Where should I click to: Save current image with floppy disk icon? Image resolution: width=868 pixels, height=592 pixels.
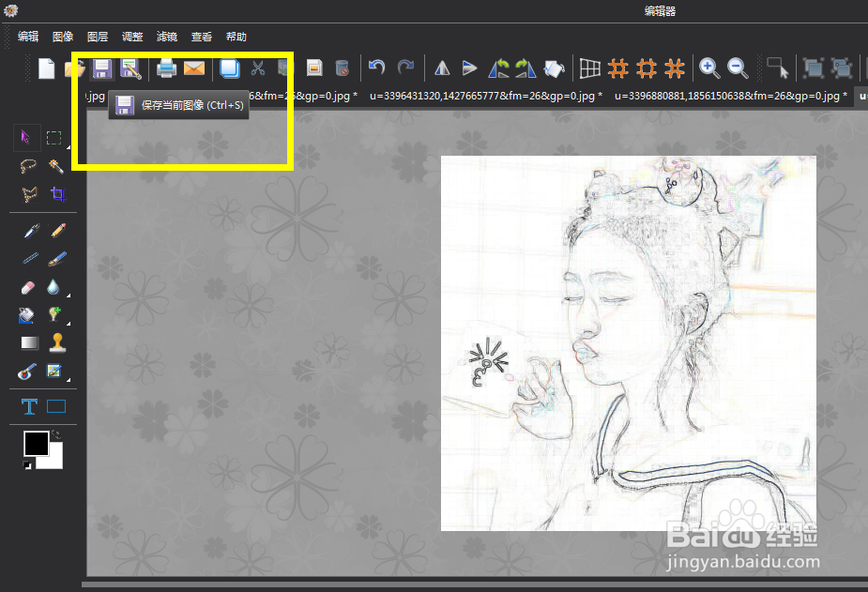pos(102,68)
